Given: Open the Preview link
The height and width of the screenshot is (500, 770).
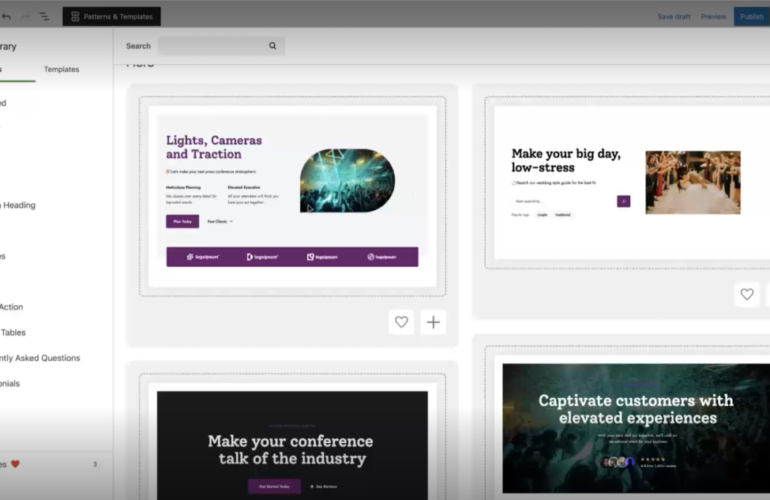Looking at the screenshot, I should point(713,17).
